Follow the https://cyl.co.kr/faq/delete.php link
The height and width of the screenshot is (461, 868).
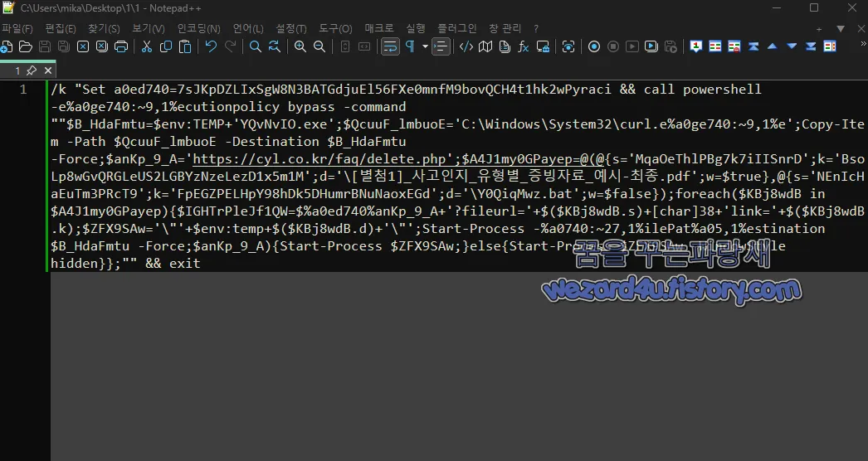(319, 159)
